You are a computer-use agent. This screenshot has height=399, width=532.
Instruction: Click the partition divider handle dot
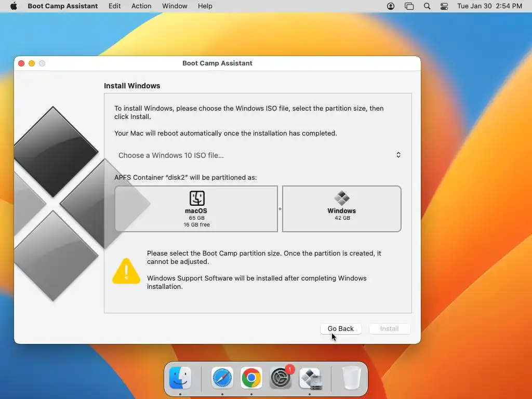pos(280,209)
